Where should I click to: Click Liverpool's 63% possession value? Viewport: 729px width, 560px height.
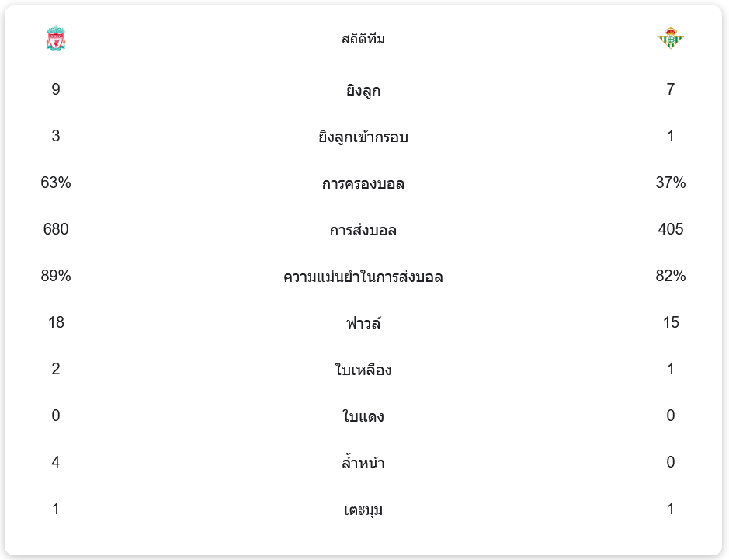coord(56,183)
